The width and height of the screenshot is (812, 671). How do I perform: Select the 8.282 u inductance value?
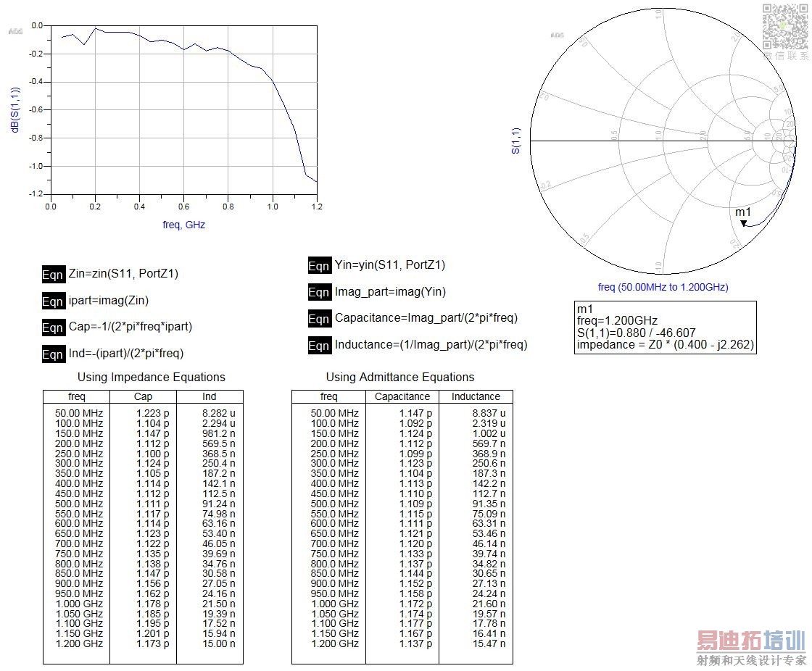(218, 413)
